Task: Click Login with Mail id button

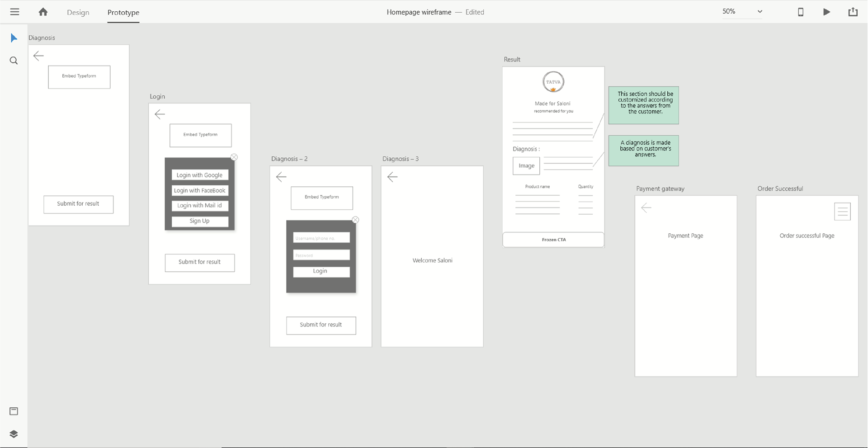Action: pyautogui.click(x=200, y=205)
